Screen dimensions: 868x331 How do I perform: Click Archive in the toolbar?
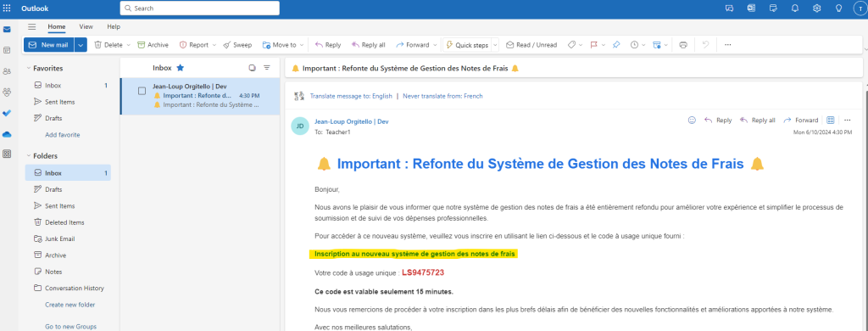pos(153,45)
